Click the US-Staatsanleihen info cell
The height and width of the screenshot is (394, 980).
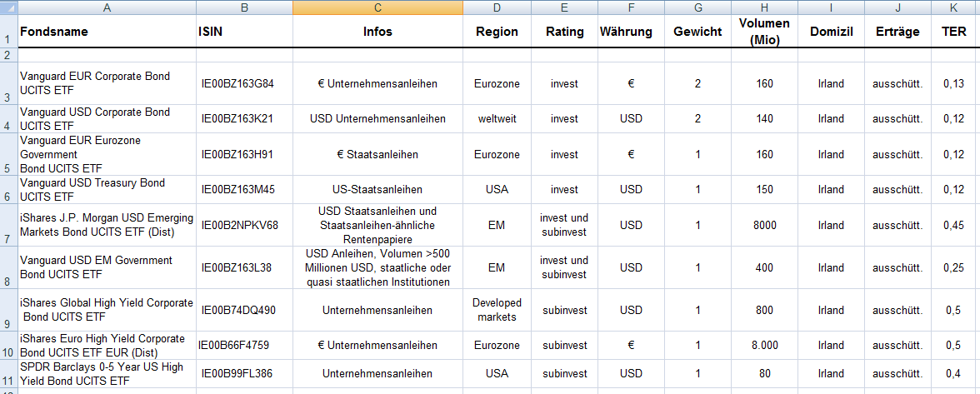pos(377,189)
